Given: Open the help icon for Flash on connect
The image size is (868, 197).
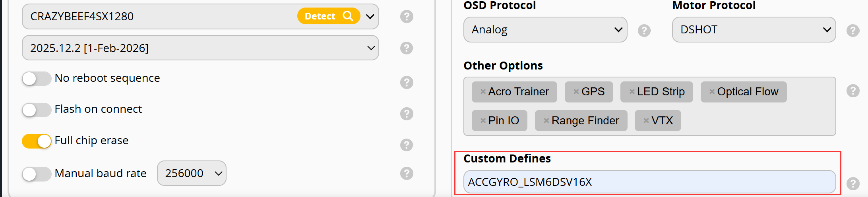Looking at the screenshot, I should click(x=406, y=114).
